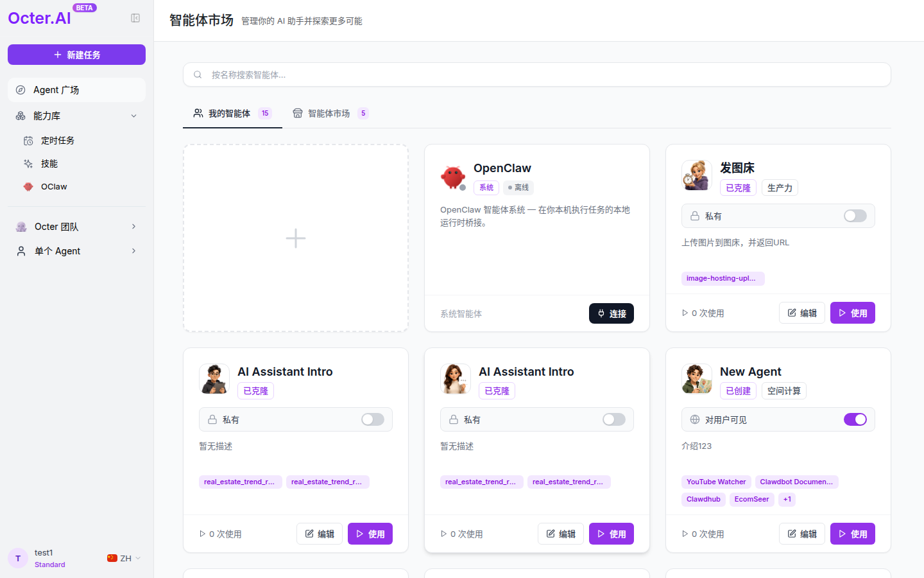Click the 智能体市场 store icon

298,113
